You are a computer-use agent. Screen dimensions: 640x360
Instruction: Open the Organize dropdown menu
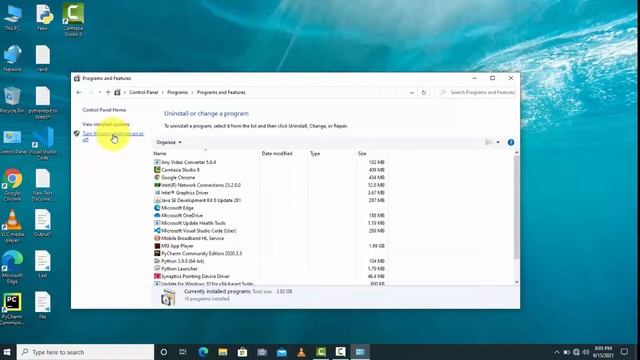tap(169, 142)
